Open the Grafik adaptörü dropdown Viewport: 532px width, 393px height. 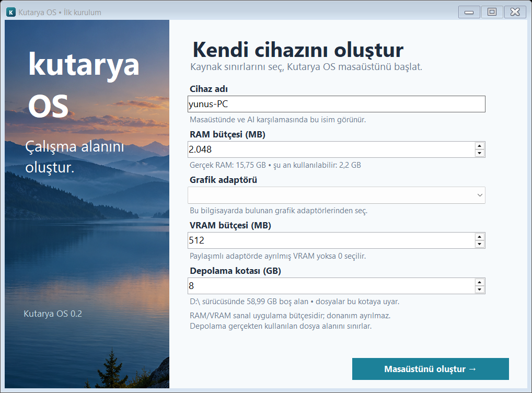tap(336, 195)
